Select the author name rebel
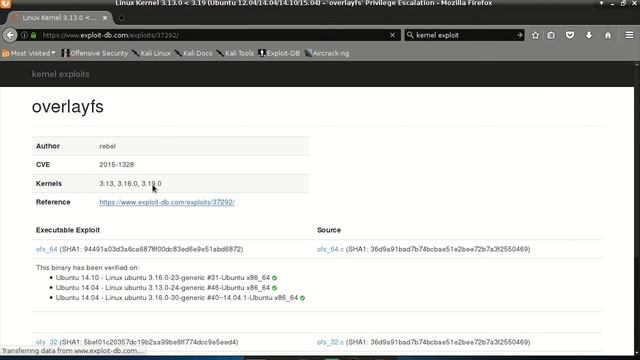 tap(107, 146)
